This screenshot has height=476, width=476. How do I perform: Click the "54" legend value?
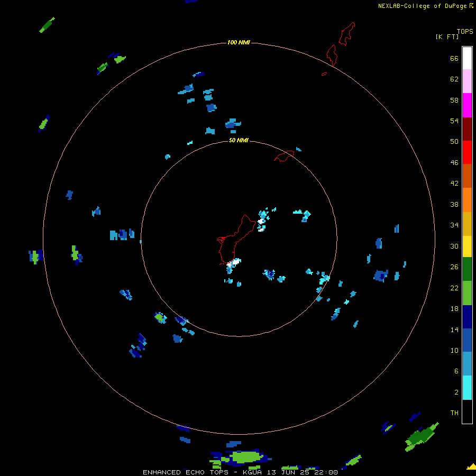click(x=454, y=121)
